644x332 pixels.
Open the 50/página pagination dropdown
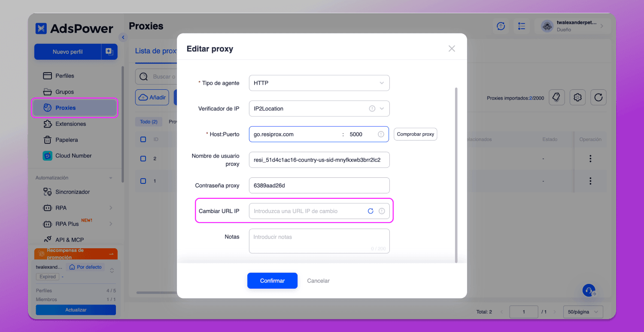coord(583,312)
